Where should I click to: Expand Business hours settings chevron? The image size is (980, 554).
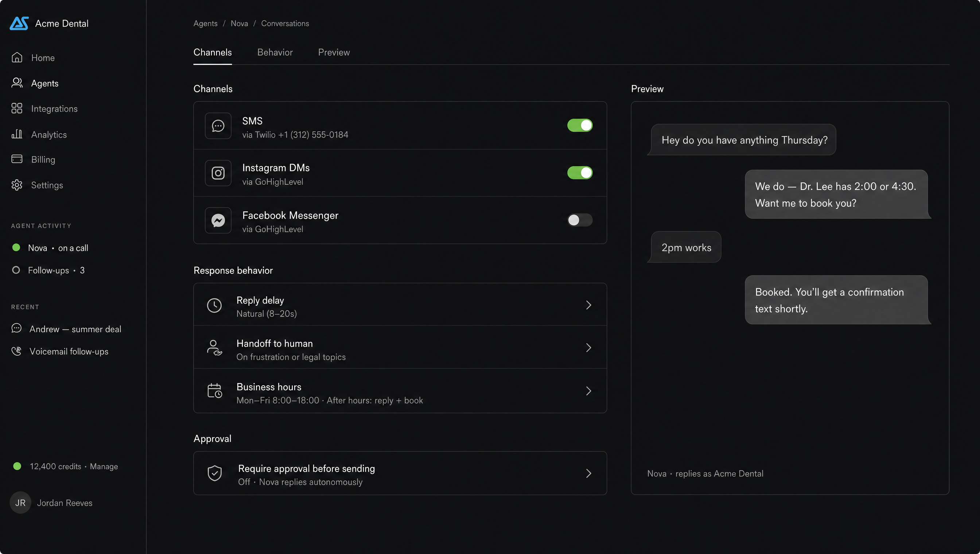(x=588, y=391)
